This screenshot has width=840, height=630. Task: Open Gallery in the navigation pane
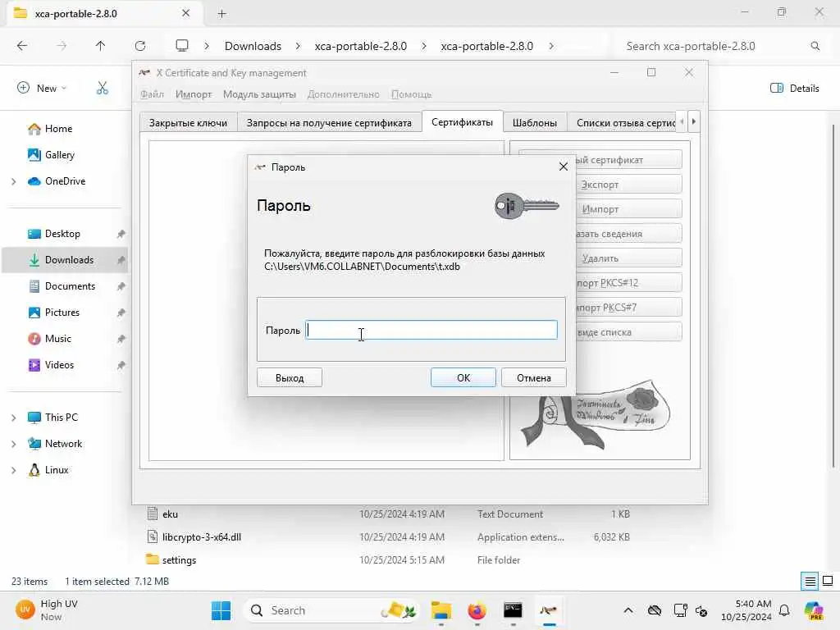pos(59,155)
